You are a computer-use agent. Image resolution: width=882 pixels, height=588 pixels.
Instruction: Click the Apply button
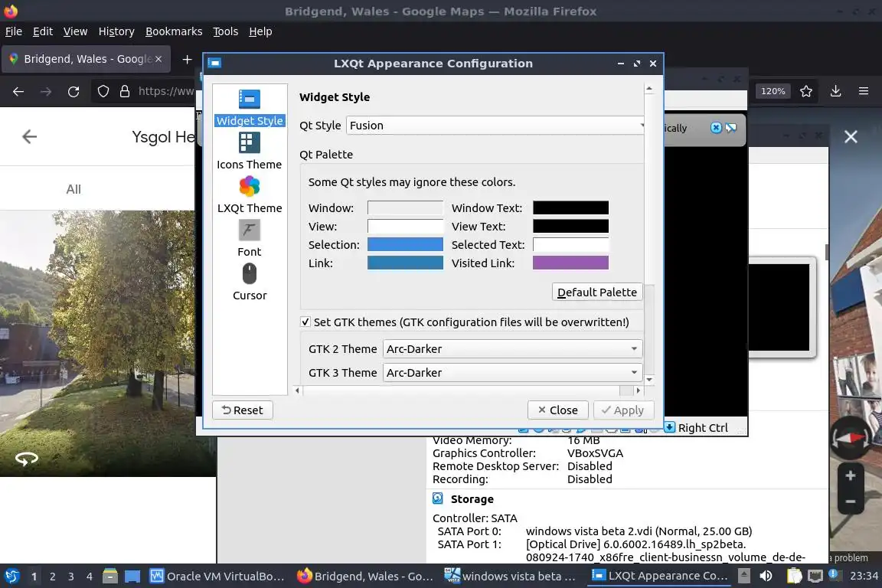pos(623,410)
